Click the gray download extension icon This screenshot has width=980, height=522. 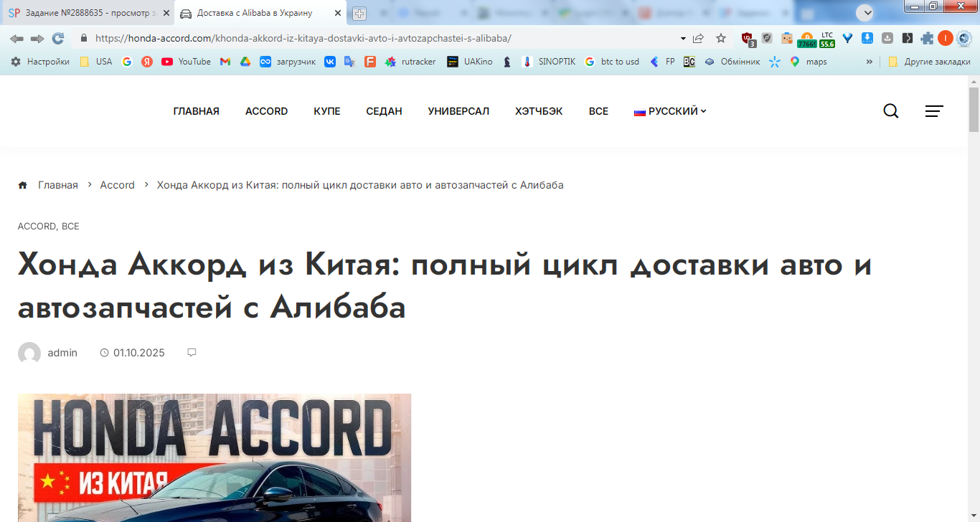tap(887, 39)
